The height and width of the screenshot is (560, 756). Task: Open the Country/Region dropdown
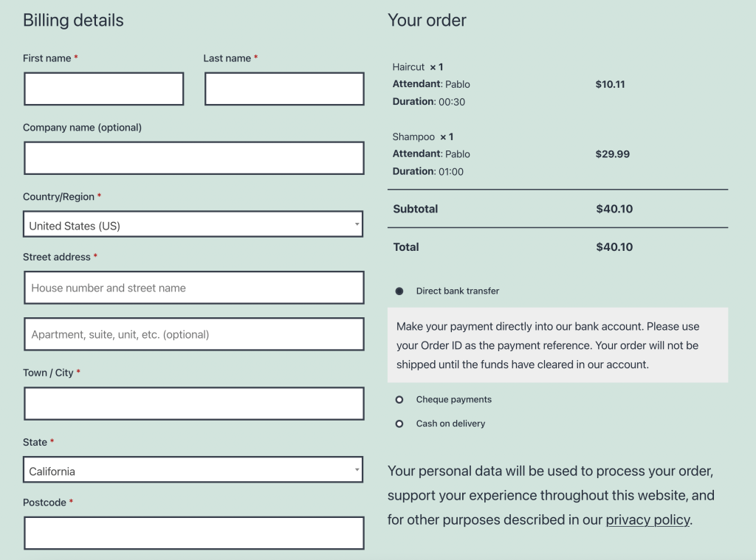[193, 224]
